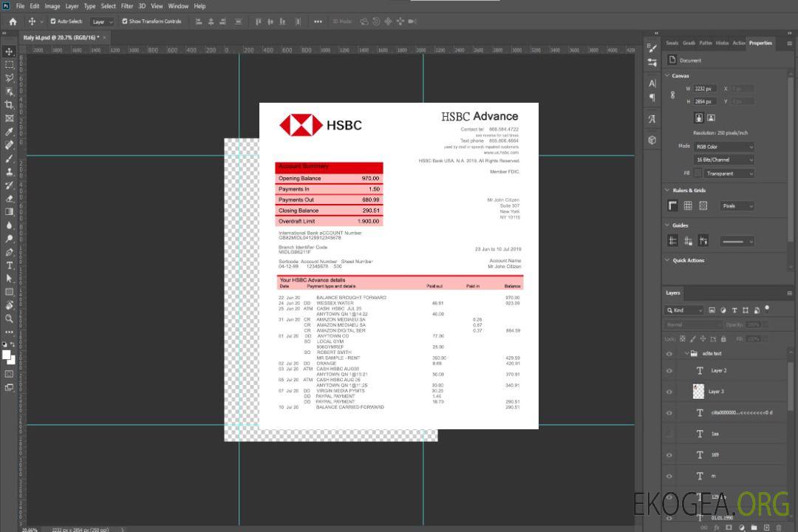Select the Horizontal Type tool
The image size is (798, 532).
9,265
